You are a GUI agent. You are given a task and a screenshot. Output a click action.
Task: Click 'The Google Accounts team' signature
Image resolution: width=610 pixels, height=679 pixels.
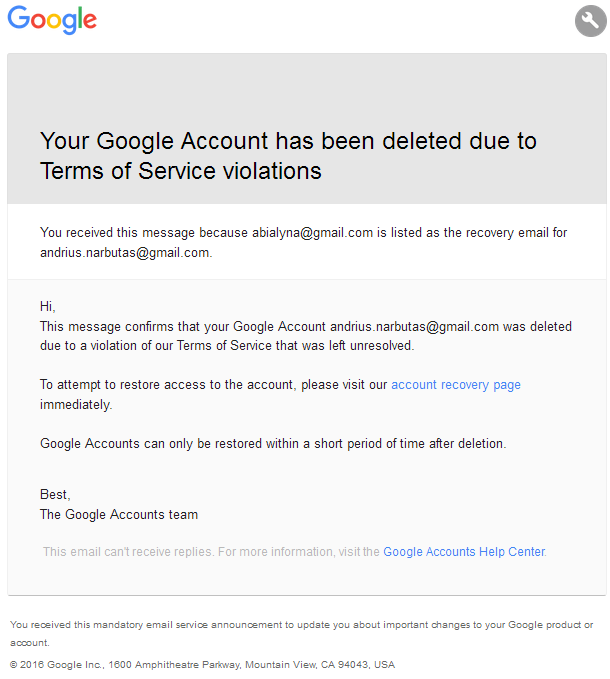[x=119, y=514]
